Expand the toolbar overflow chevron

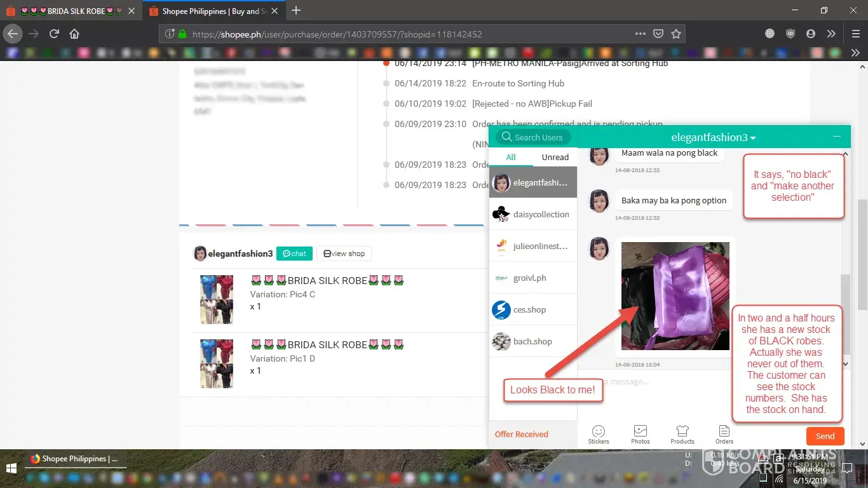[831, 34]
